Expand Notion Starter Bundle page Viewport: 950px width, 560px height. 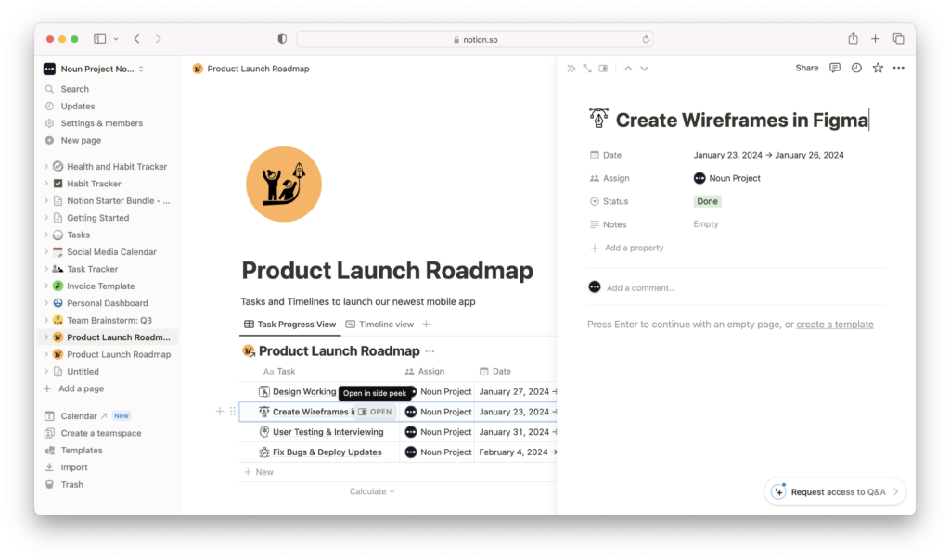coord(46,200)
